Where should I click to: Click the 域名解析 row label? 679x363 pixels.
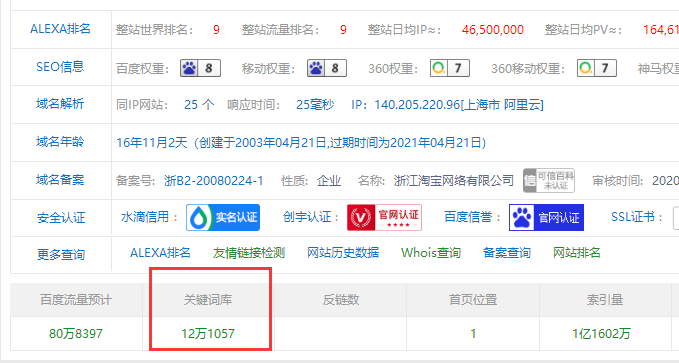[x=60, y=104]
